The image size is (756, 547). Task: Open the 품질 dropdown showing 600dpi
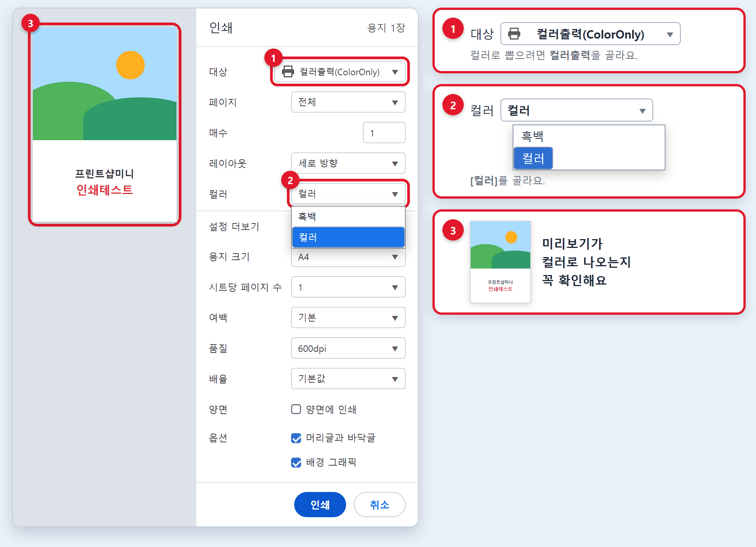pyautogui.click(x=348, y=348)
